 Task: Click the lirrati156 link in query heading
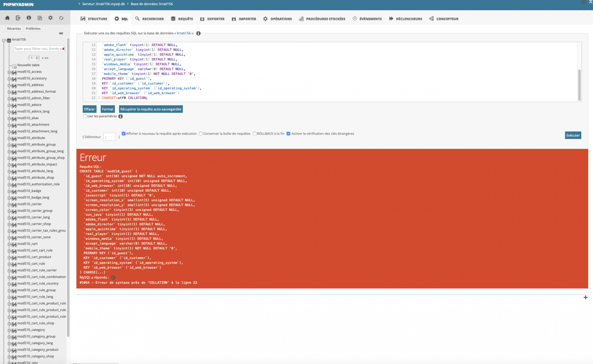click(183, 33)
